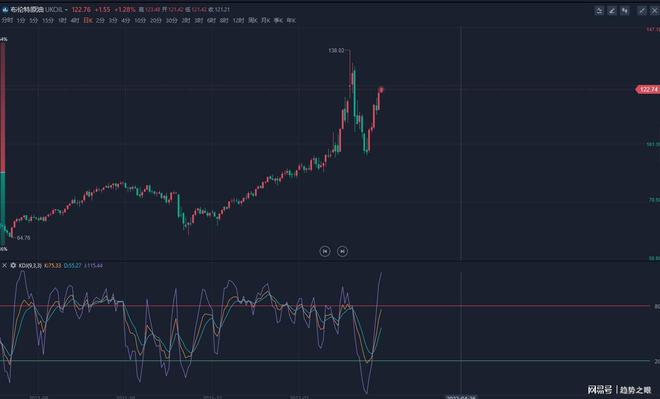Switch to the 周K weekly timeframe
660x399 pixels.
pos(253,20)
